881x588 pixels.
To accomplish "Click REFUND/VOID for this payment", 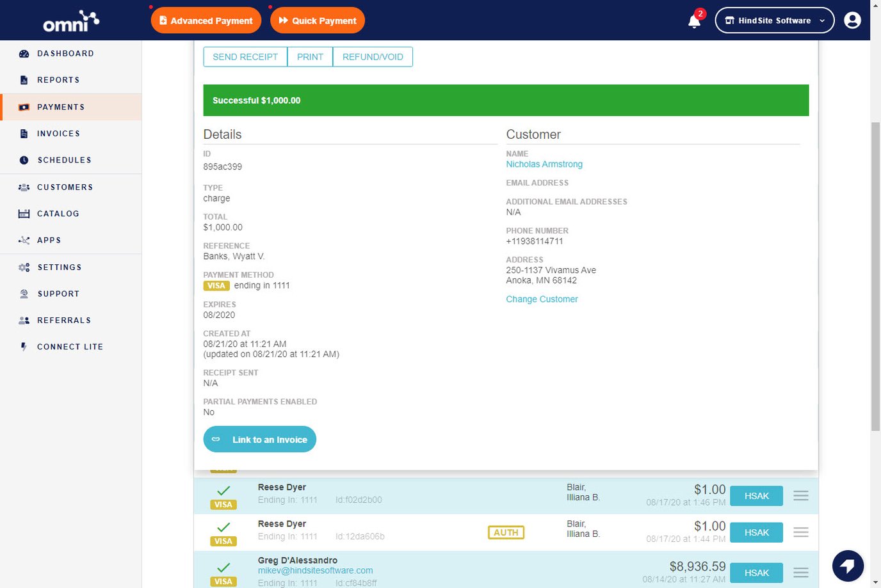I will (x=373, y=56).
